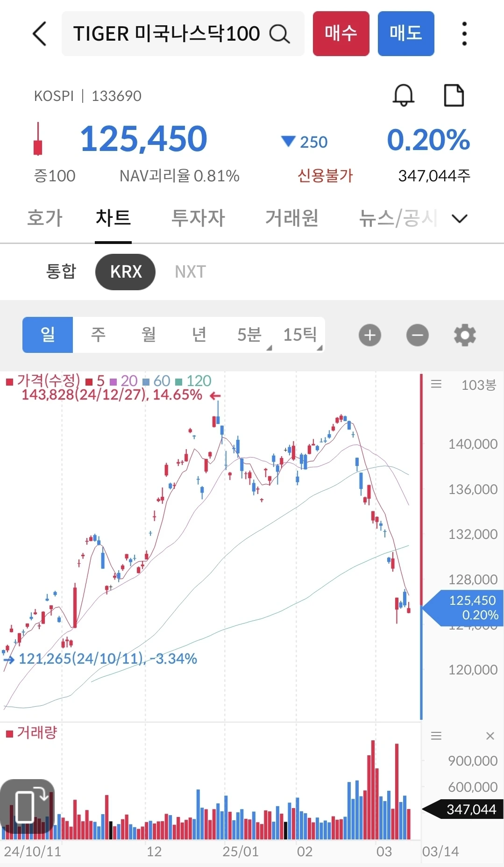Screen dimensions: 504x867
Task: Open the three-dot more menu
Action: point(464,34)
